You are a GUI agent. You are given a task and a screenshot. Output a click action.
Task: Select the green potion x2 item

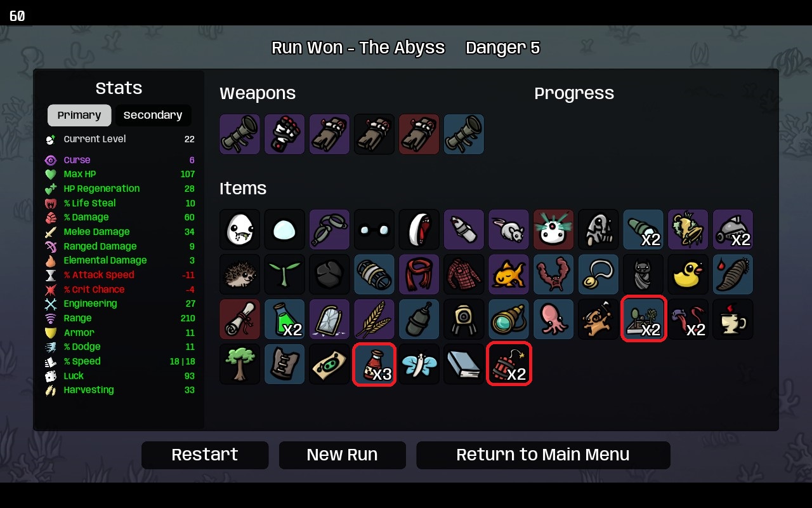(x=285, y=319)
